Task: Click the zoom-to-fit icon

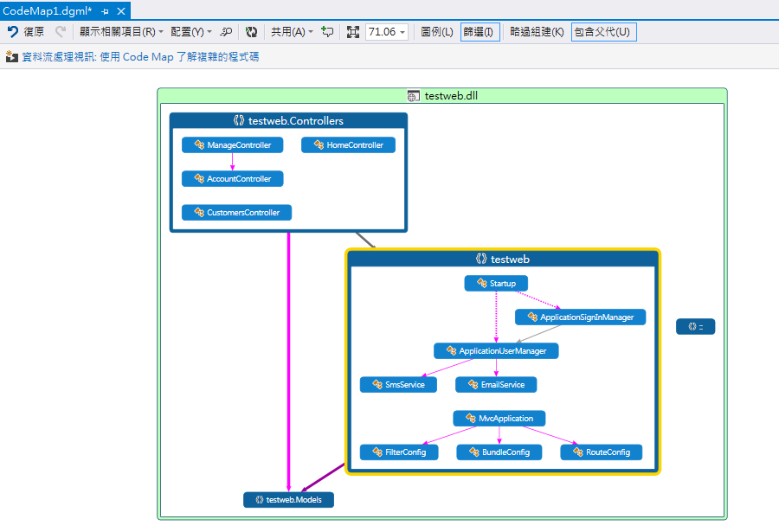Action: [353, 32]
